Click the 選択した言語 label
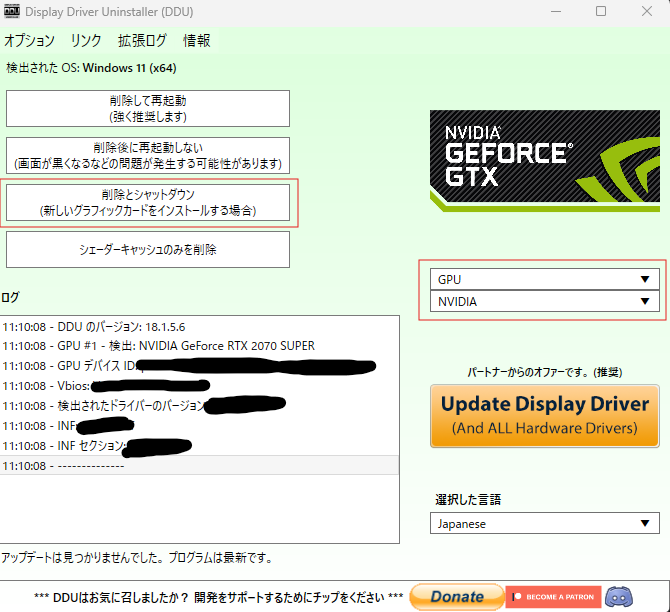670x612 pixels. pyautogui.click(x=468, y=500)
